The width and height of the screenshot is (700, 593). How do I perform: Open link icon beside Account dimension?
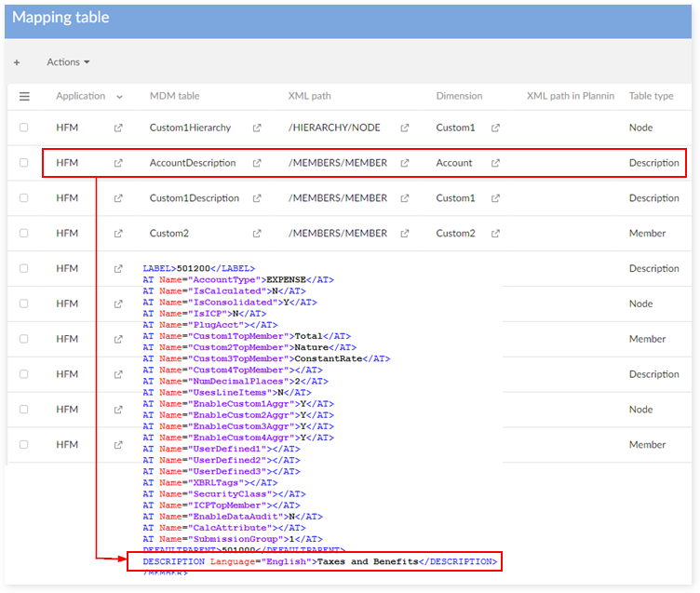[x=495, y=163]
